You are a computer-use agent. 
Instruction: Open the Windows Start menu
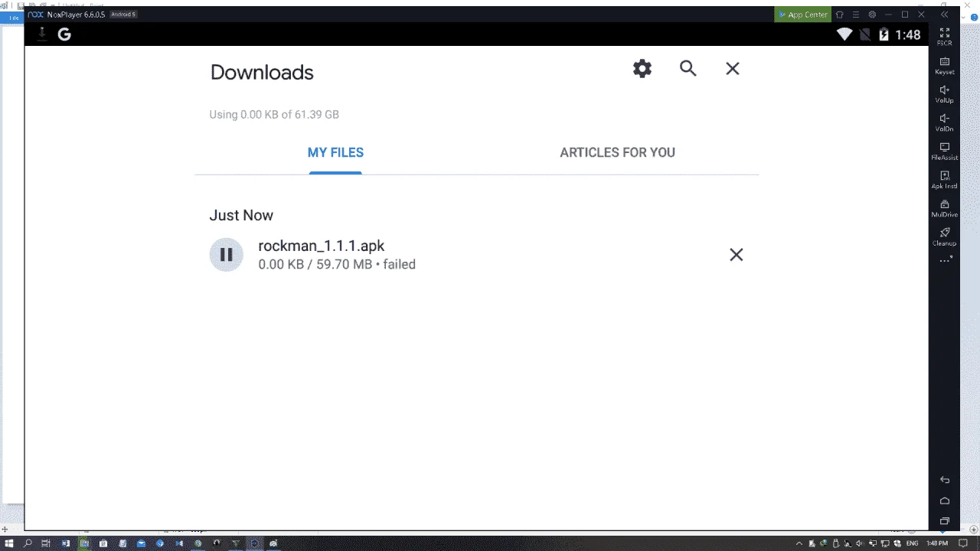point(9,543)
